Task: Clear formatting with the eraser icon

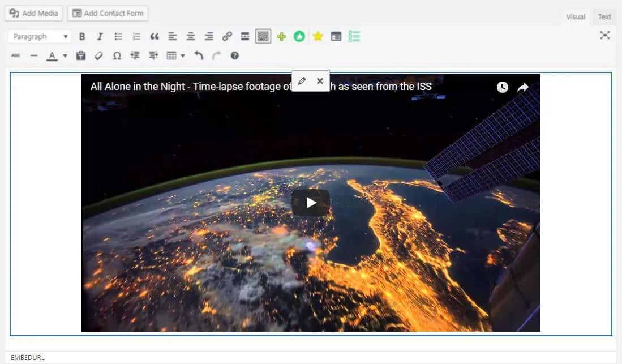Action: pyautogui.click(x=99, y=55)
